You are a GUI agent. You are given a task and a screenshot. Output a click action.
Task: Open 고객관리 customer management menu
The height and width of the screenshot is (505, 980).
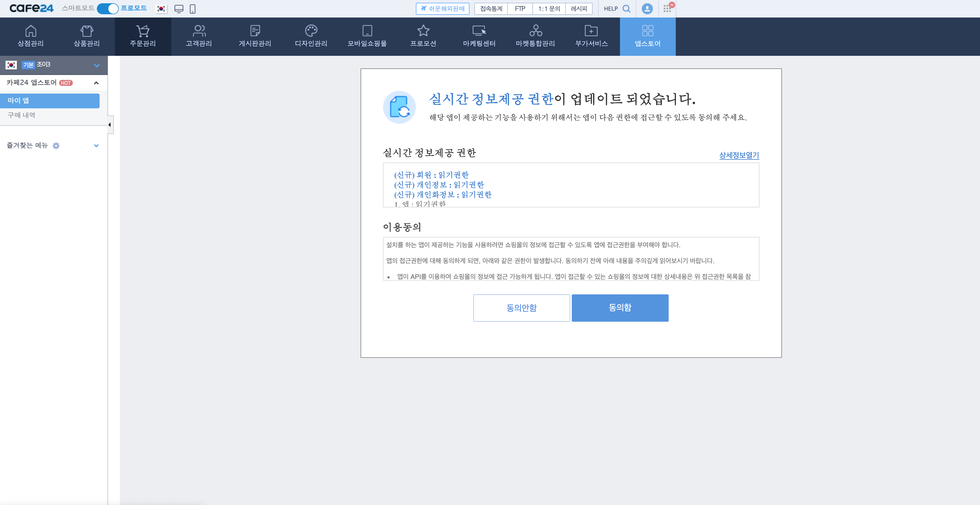199,36
